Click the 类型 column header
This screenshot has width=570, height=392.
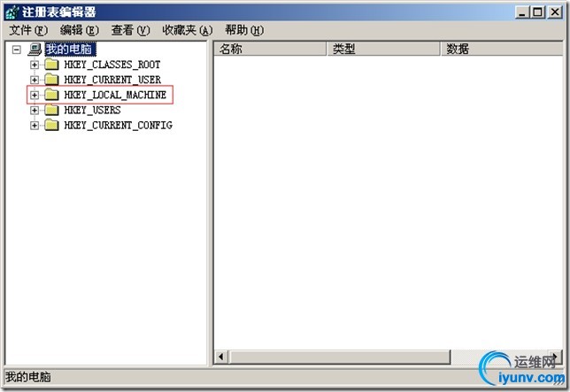point(383,49)
